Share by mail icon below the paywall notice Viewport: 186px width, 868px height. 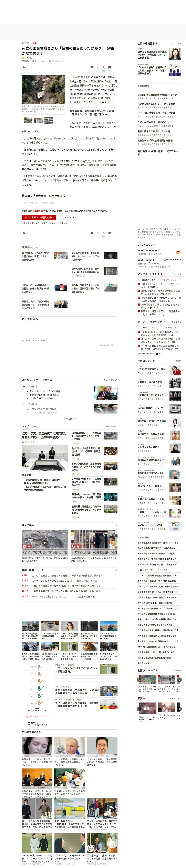click(x=92, y=233)
